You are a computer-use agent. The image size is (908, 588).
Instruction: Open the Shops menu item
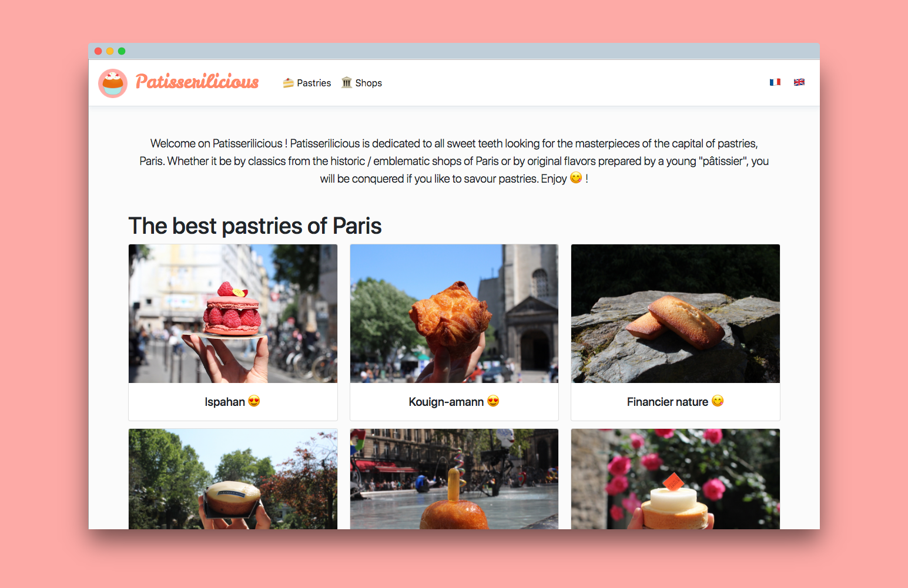(361, 83)
